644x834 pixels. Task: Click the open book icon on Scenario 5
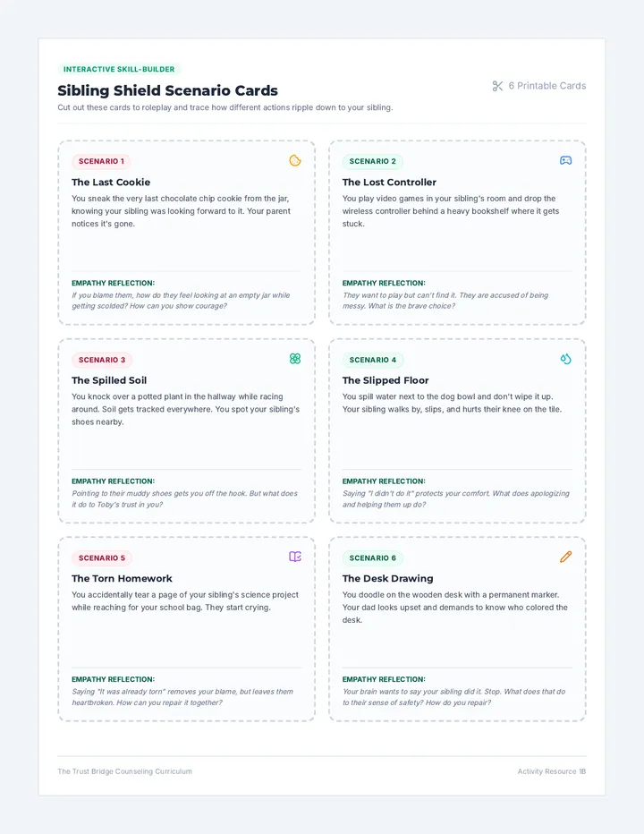click(294, 557)
